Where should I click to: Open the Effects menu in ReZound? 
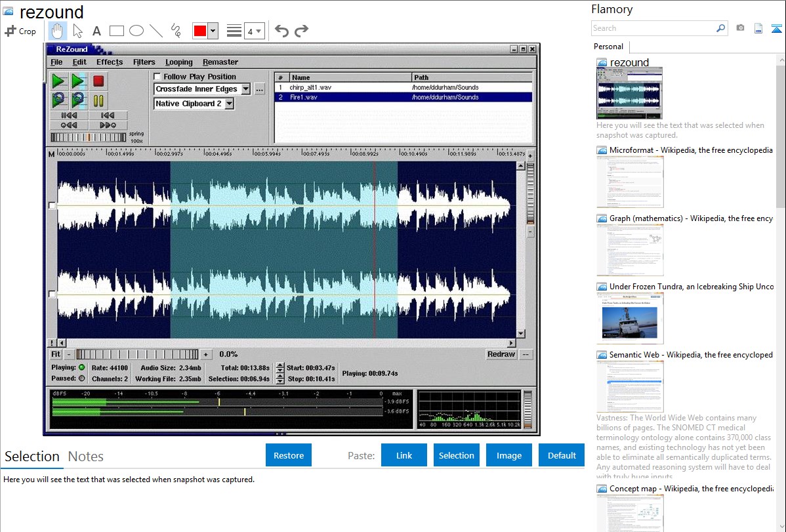[x=110, y=62]
